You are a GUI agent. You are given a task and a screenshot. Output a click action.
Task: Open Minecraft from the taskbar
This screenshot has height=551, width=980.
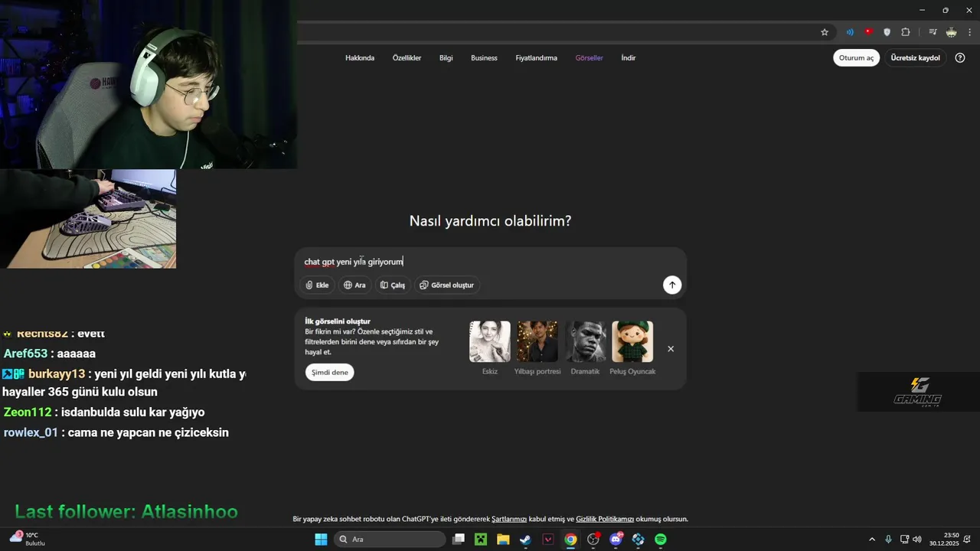(x=481, y=540)
